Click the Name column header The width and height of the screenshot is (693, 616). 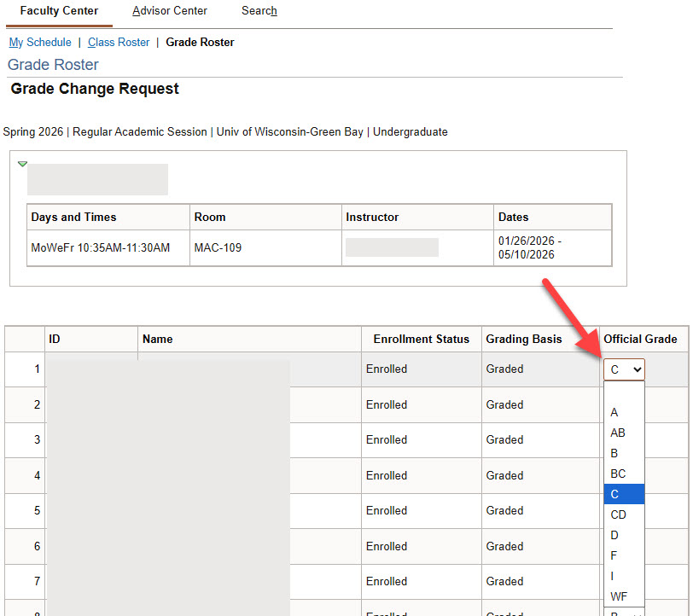(249, 339)
